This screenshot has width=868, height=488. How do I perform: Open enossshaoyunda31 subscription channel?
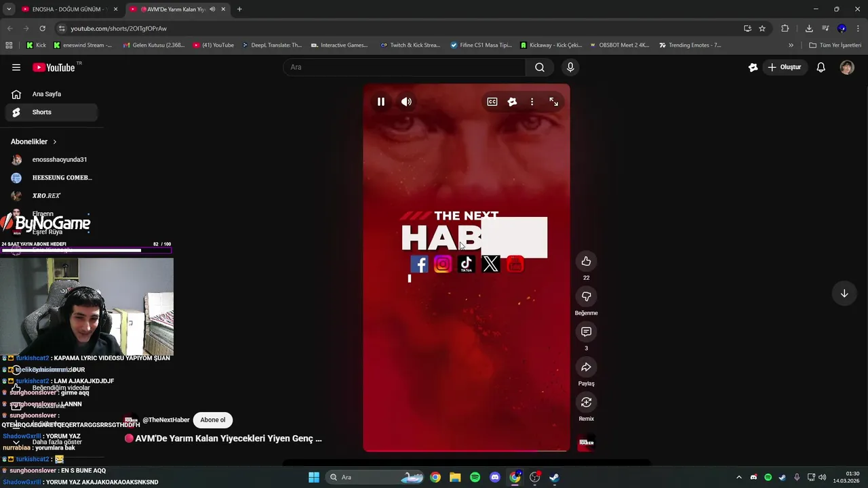52,160
